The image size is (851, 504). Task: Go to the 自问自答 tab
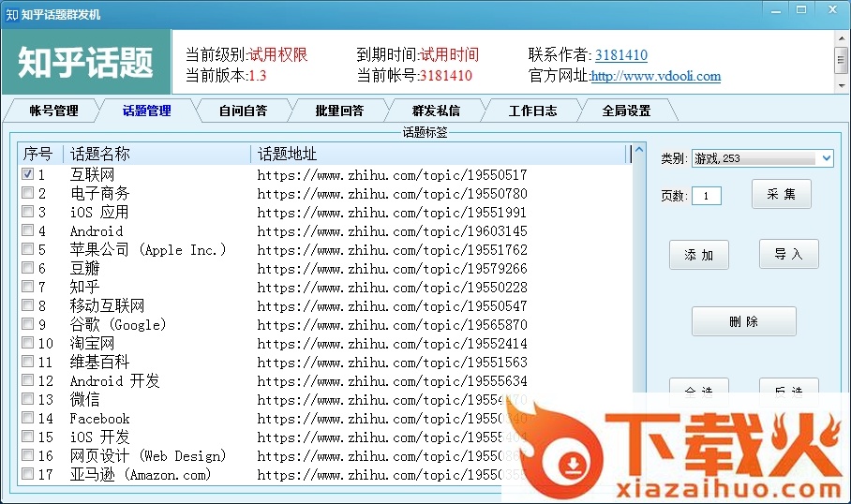tap(243, 111)
